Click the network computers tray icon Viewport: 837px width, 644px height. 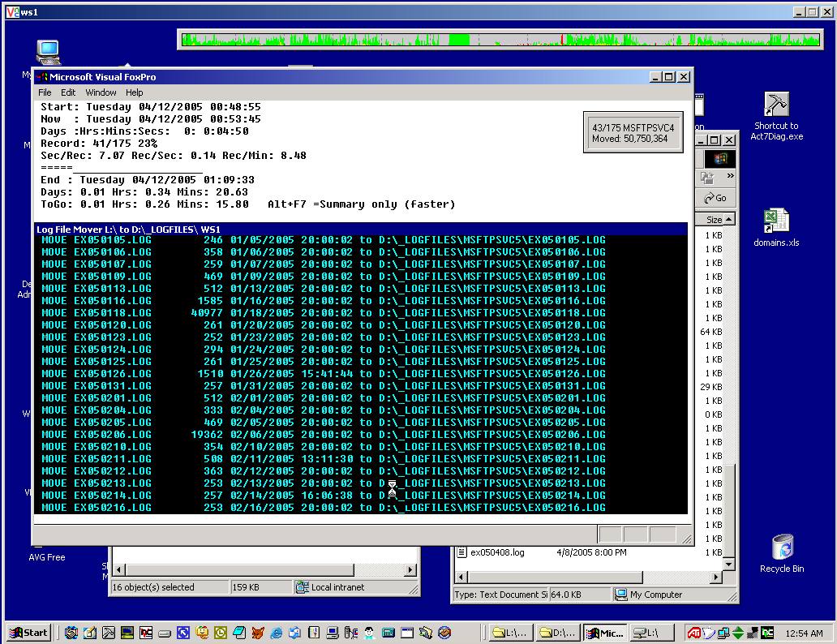(723, 633)
